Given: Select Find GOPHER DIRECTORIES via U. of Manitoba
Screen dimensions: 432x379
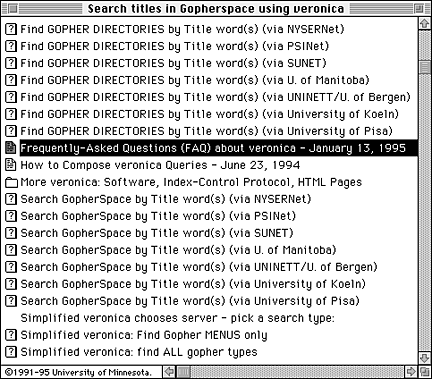Looking at the screenshot, I should (x=195, y=80).
